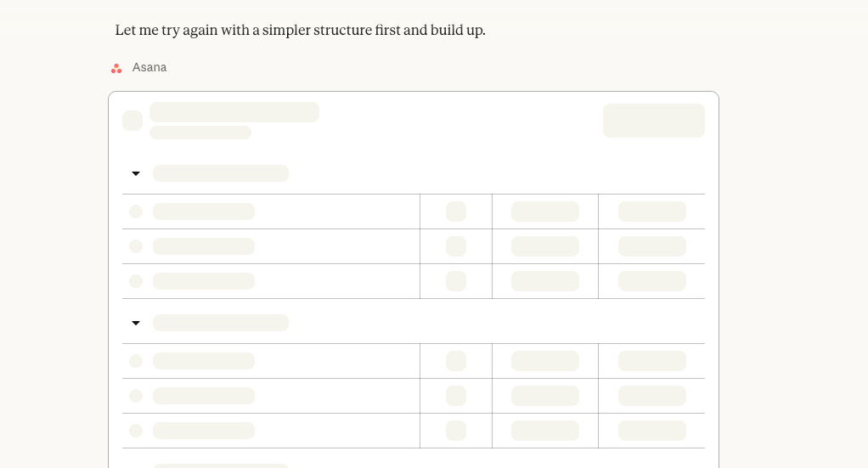868x468 pixels.
Task: Click the project icon placeholder in the header
Action: point(132,121)
